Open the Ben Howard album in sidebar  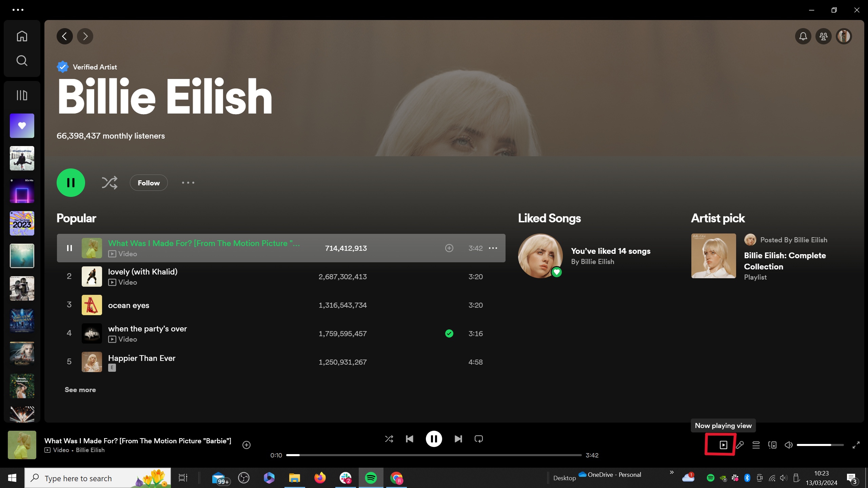click(x=22, y=256)
